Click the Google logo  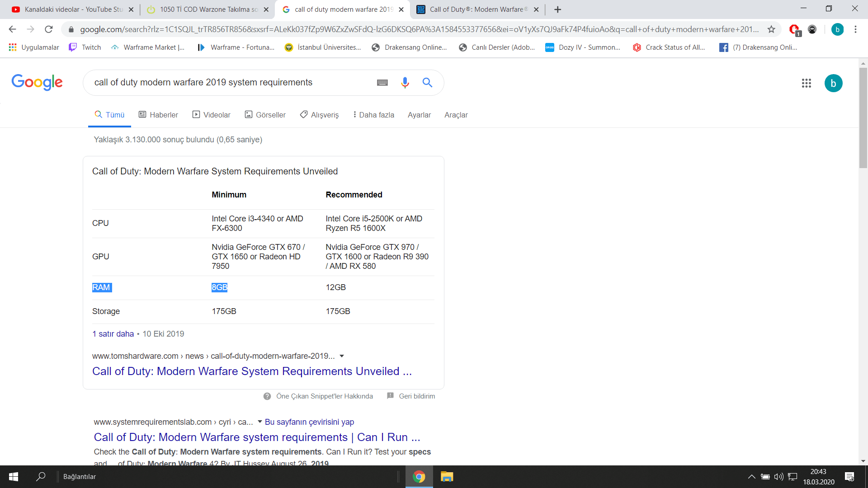(x=37, y=82)
